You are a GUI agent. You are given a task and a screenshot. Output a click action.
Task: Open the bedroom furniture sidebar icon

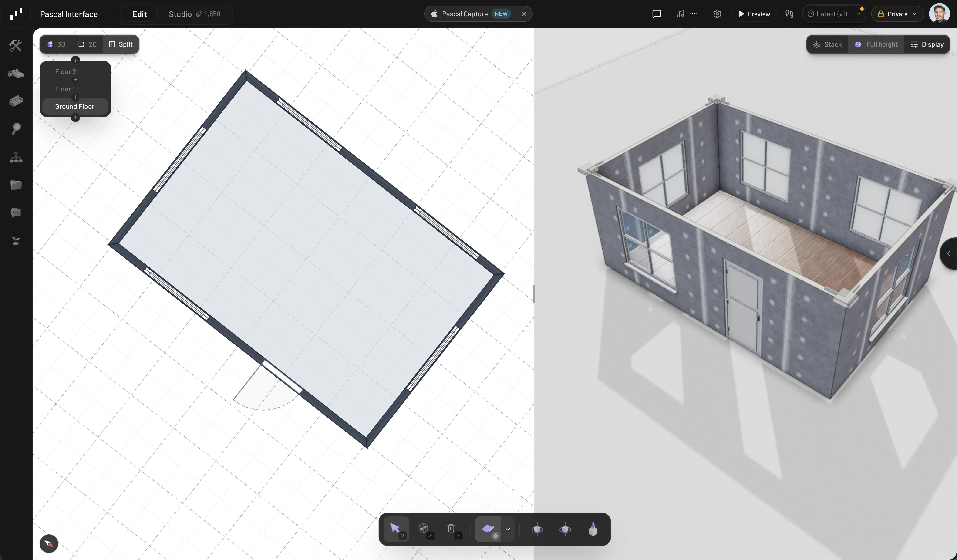16,73
